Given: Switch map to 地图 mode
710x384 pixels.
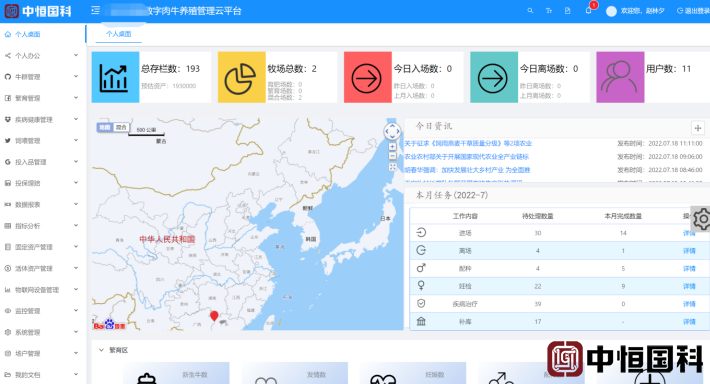Looking at the screenshot, I should click(105, 127).
